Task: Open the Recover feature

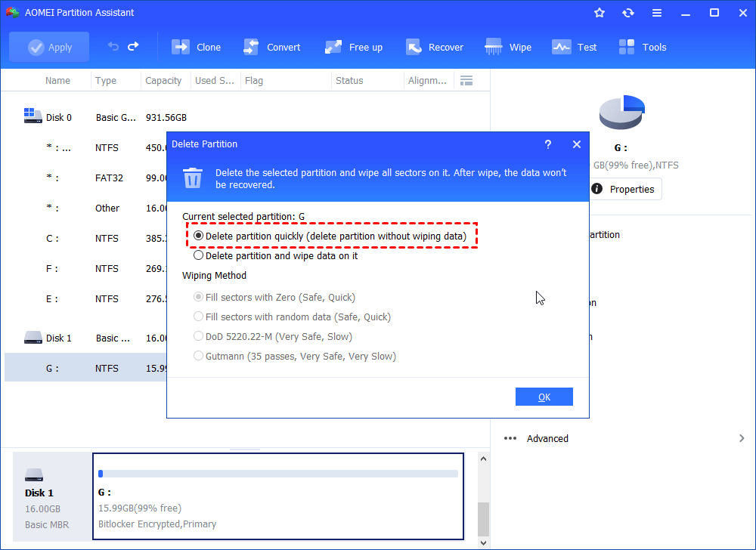Action: click(435, 47)
